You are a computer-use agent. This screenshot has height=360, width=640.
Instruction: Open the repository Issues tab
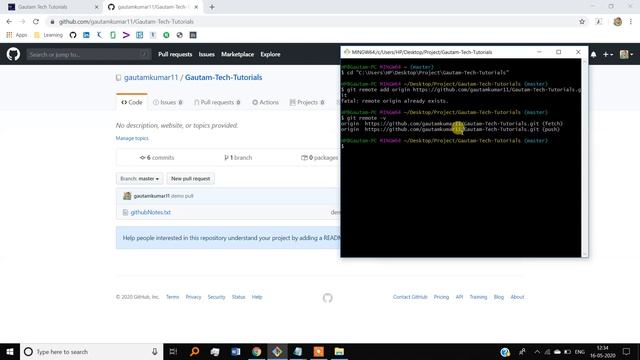[168, 102]
